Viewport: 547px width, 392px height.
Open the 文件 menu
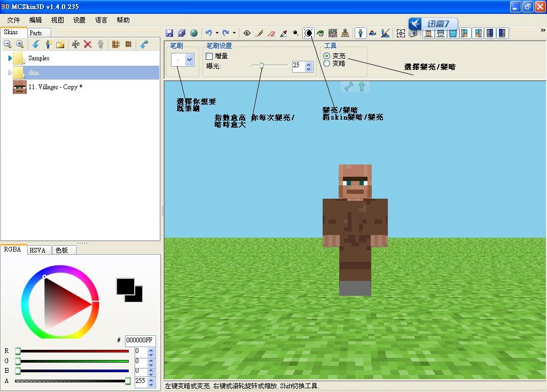(13, 20)
